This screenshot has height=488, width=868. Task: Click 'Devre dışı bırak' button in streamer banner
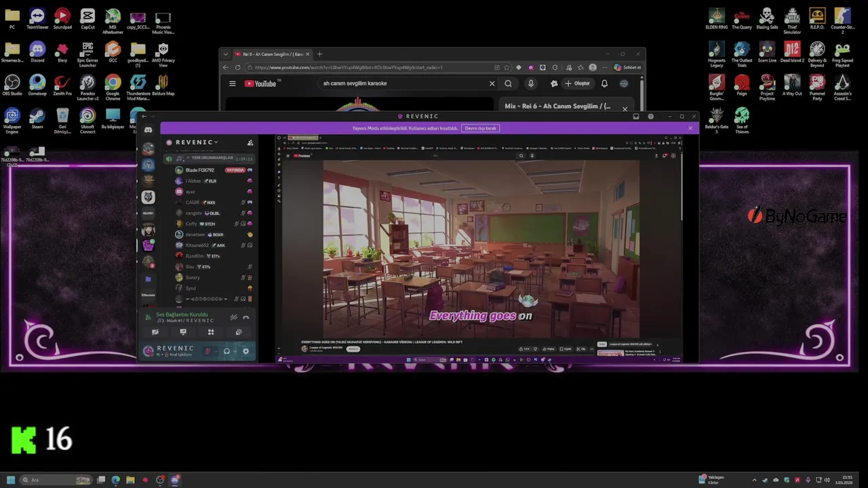click(480, 128)
